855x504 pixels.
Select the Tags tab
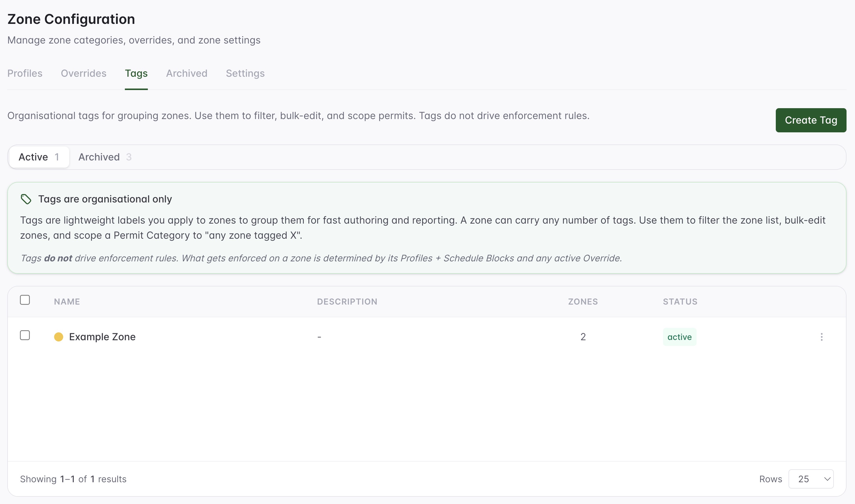[136, 73]
